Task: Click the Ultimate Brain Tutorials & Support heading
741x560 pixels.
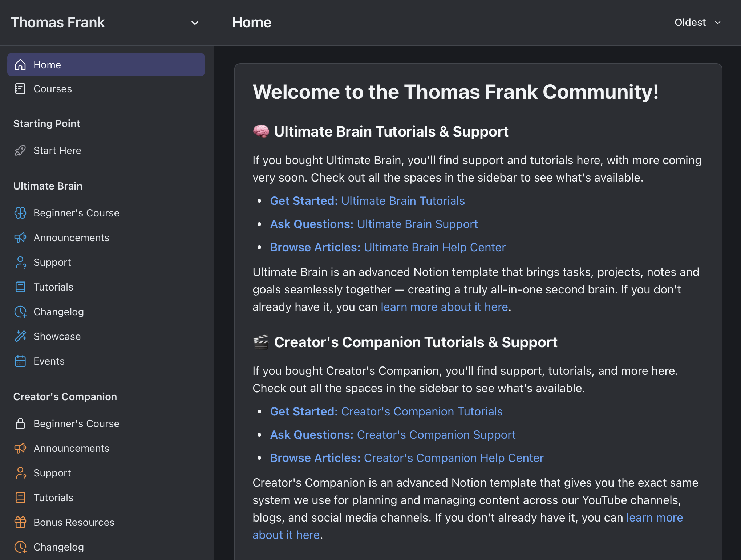Action: 391,132
